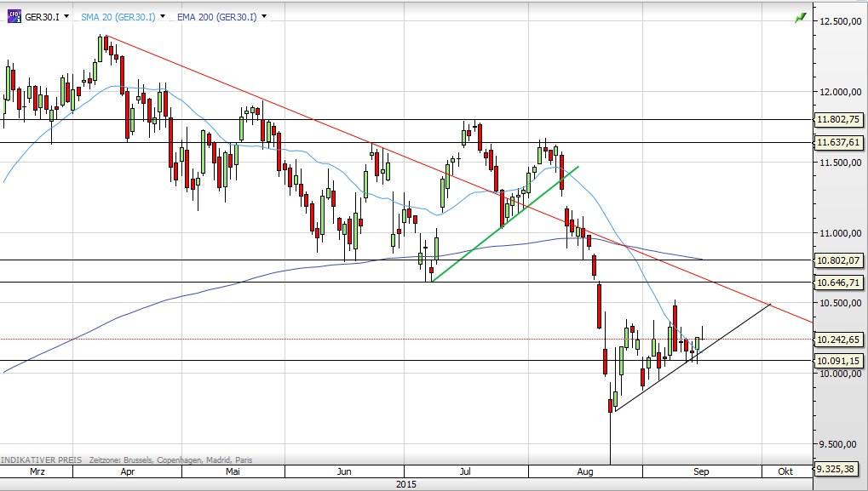Click the 11.000,00 axis label
The height and width of the screenshot is (491, 868).
point(841,233)
